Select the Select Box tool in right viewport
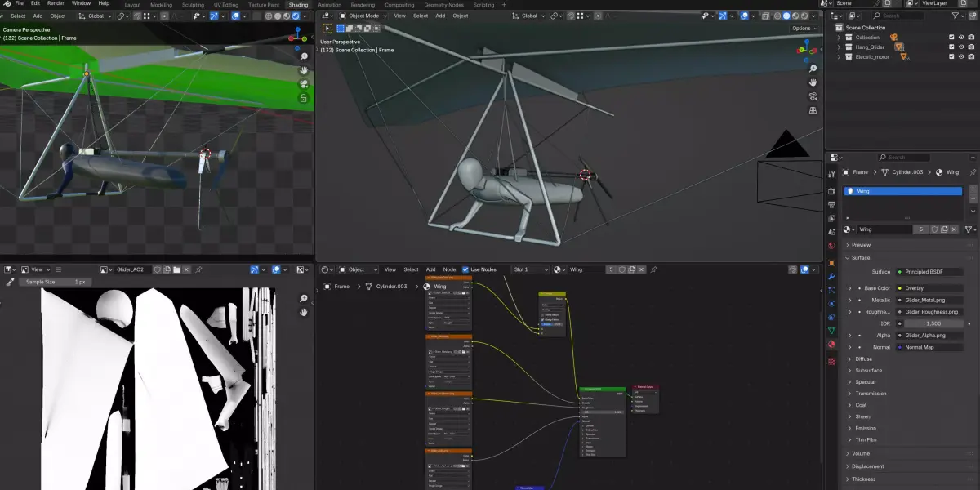This screenshot has height=490, width=980. [327, 28]
